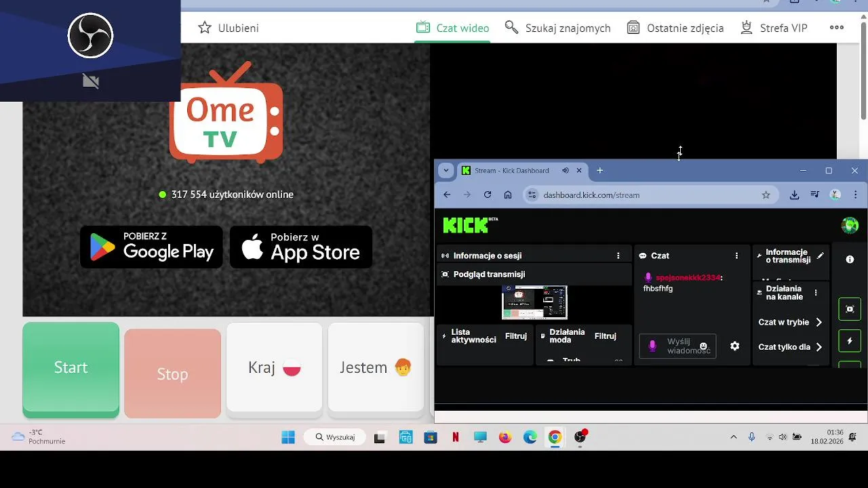The width and height of the screenshot is (868, 488).
Task: Filter the Działania moda panel
Action: tap(606, 335)
